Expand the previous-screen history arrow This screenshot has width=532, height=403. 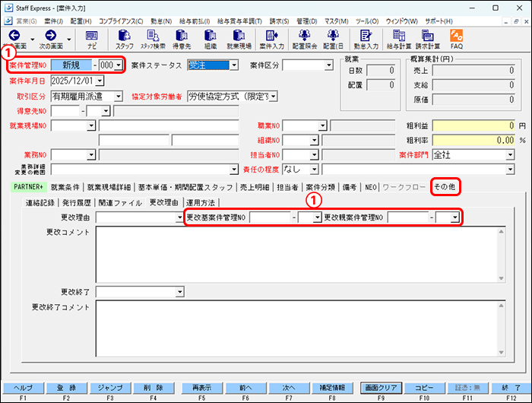(x=33, y=40)
